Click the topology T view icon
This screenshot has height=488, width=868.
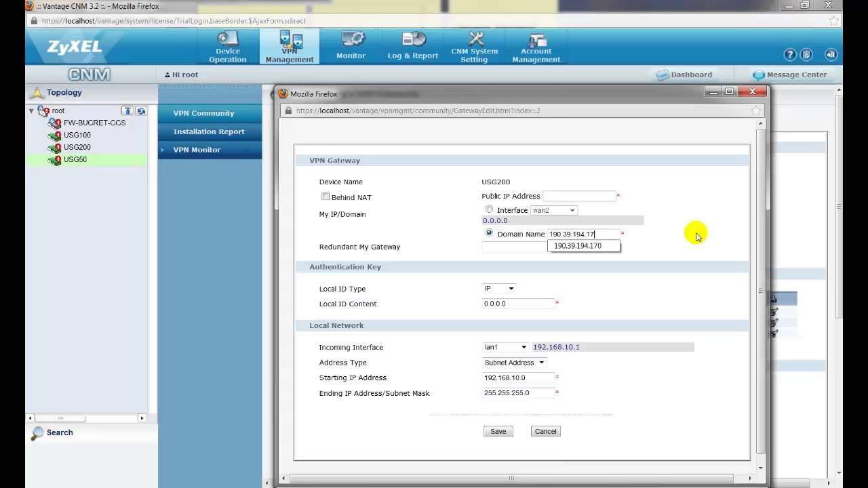click(x=127, y=110)
